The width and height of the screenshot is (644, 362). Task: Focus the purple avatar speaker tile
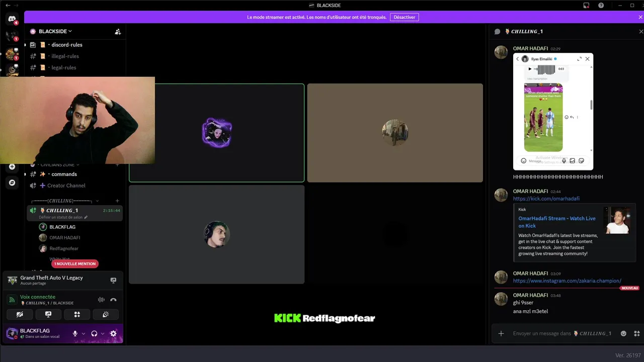[217, 133]
